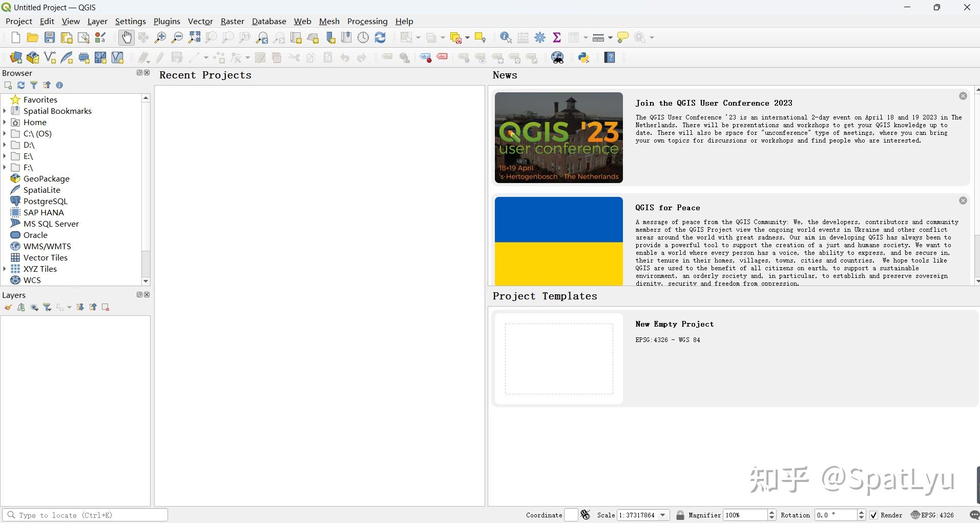Open the Vector menu

coord(200,22)
